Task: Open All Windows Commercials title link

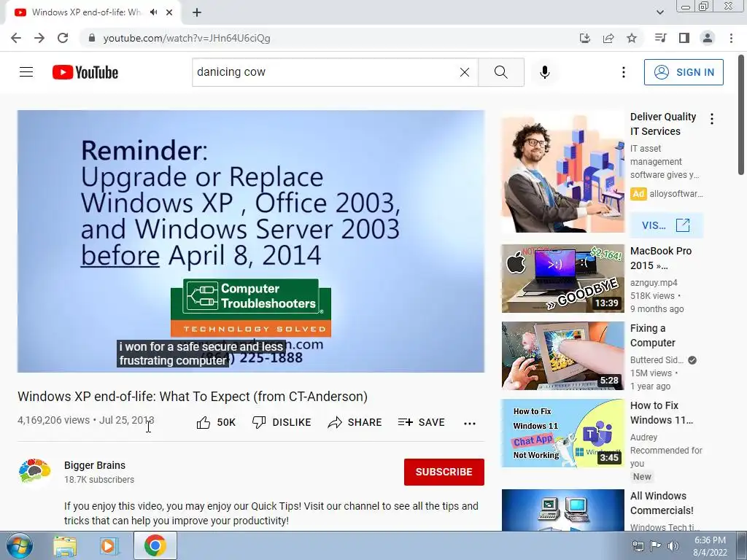Action: (662, 503)
